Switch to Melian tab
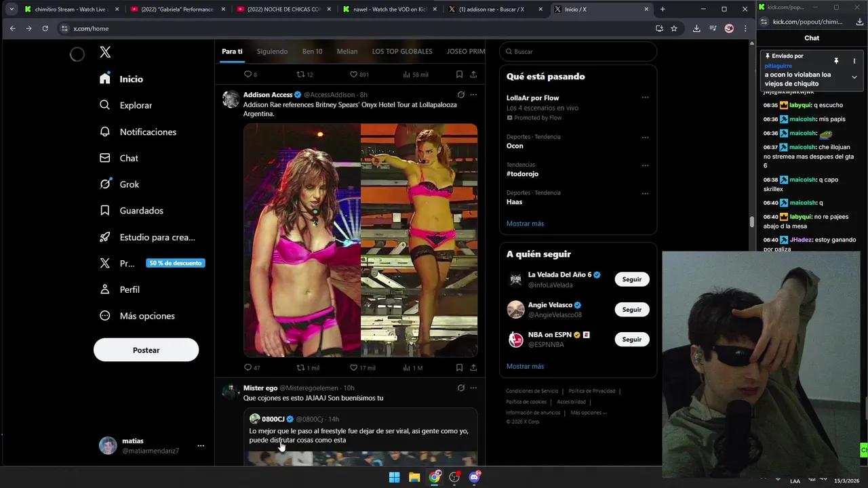868x488 pixels. point(347,52)
